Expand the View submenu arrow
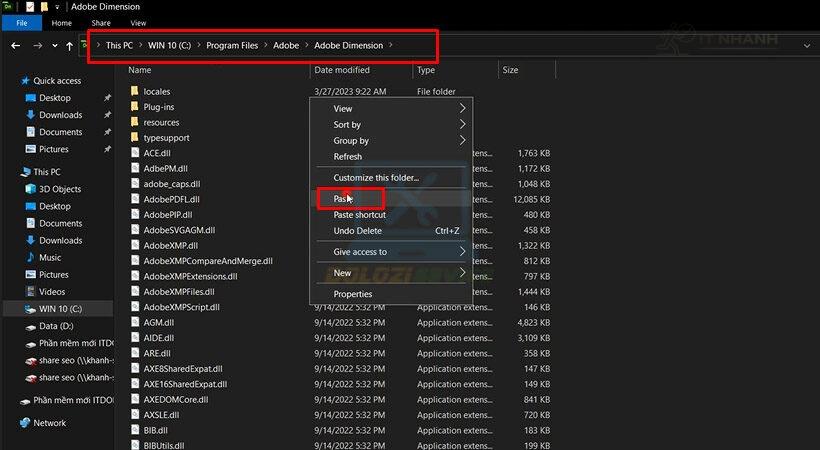 (x=462, y=108)
